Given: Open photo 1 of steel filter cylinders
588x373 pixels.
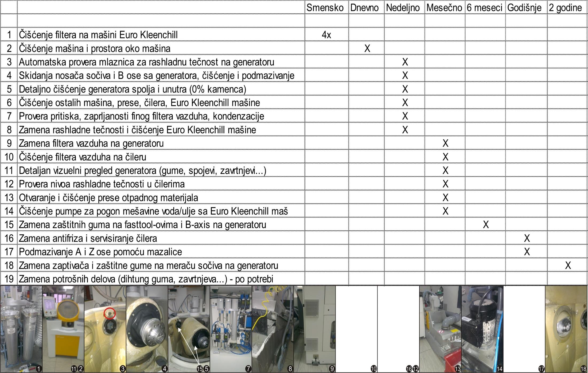Looking at the screenshot, I should click(21, 329).
